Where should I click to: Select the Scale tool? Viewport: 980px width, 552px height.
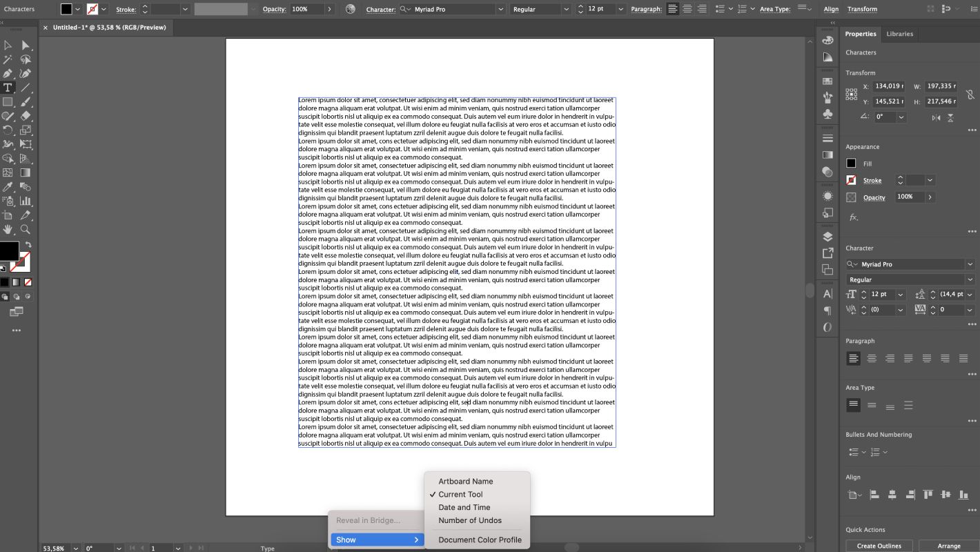[26, 130]
